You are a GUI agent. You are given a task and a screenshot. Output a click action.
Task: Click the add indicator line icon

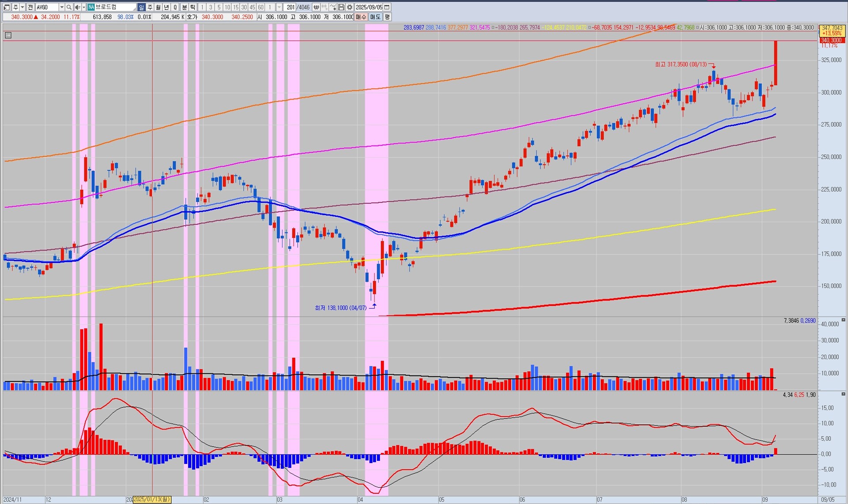pyautogui.click(x=333, y=7)
